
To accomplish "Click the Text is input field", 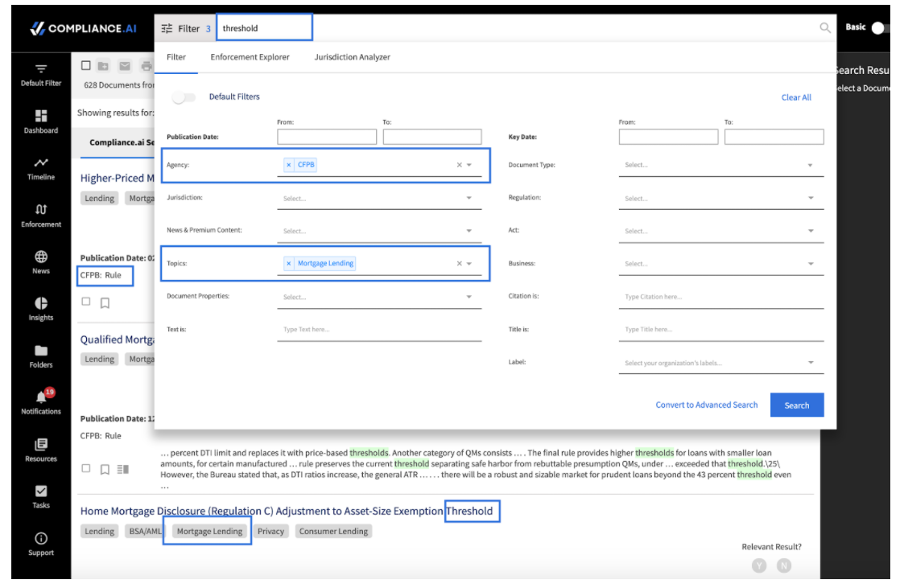I will [x=379, y=330].
